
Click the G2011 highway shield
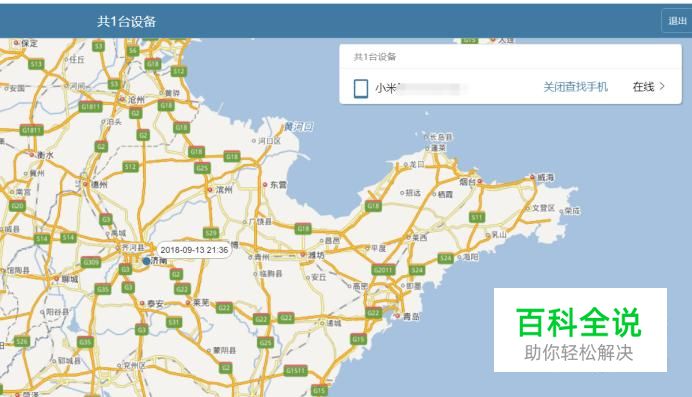click(383, 270)
